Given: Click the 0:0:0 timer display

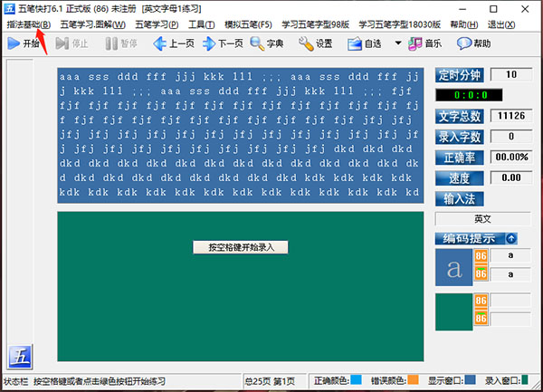Looking at the screenshot, I should coord(469,95).
